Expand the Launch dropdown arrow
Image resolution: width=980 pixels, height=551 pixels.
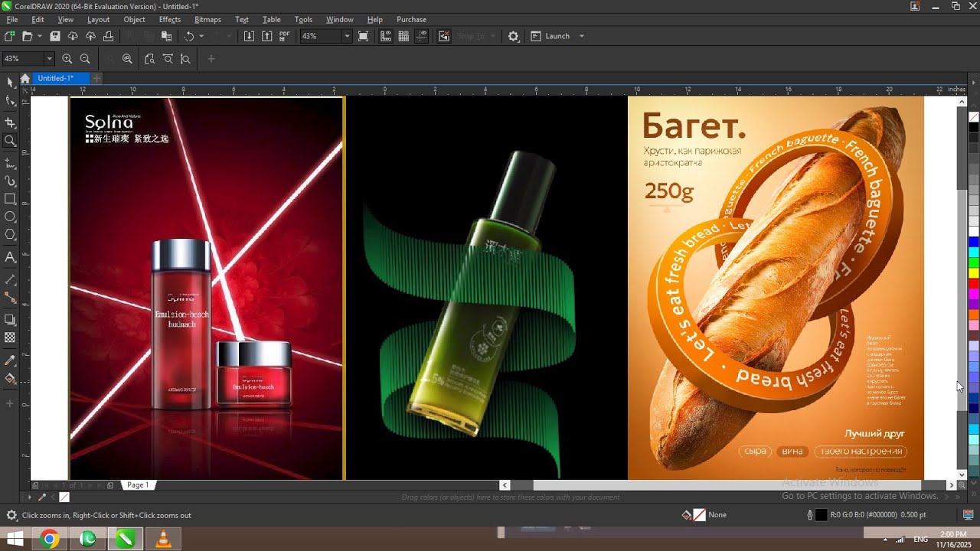pyautogui.click(x=582, y=36)
